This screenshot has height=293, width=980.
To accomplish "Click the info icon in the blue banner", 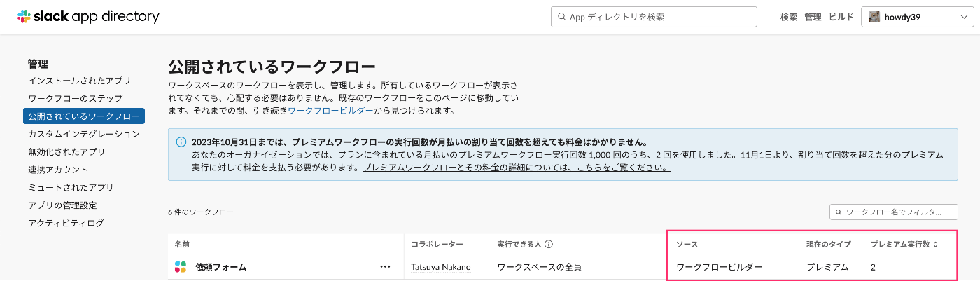I will [x=181, y=142].
